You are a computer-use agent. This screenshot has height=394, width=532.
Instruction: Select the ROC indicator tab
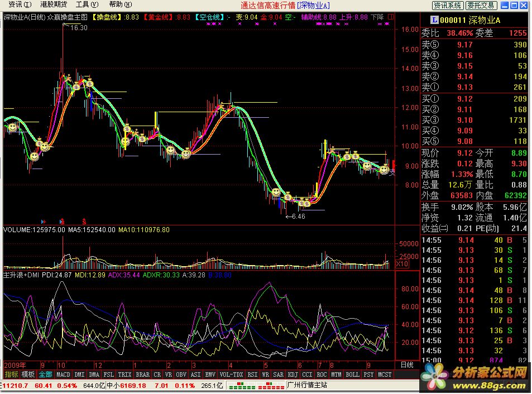tap(322, 374)
